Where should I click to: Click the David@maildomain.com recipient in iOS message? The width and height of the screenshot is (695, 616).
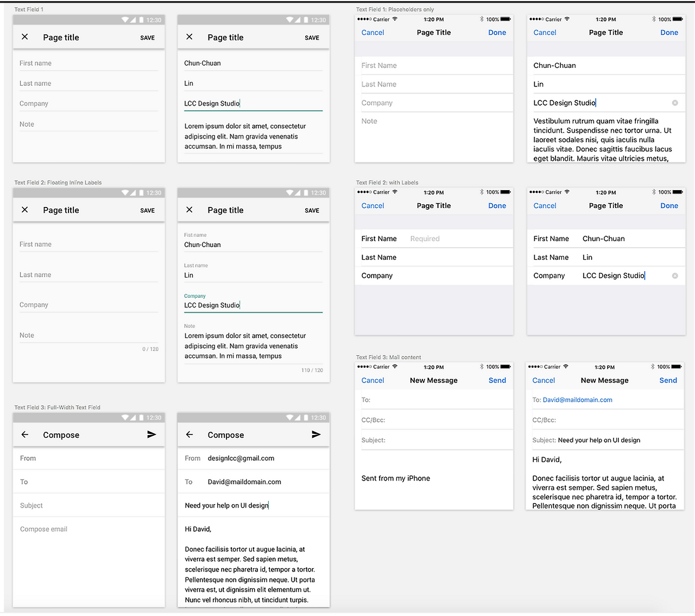point(577,400)
